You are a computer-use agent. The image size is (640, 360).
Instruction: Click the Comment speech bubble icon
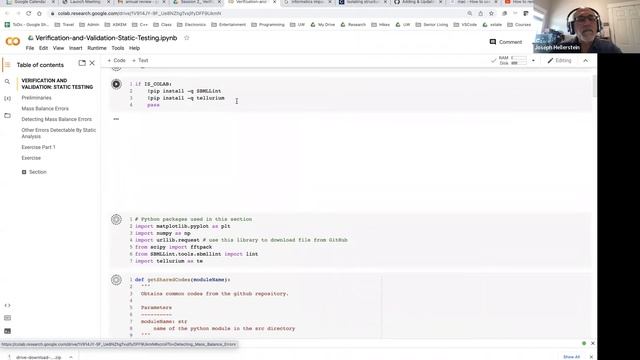coord(493,42)
